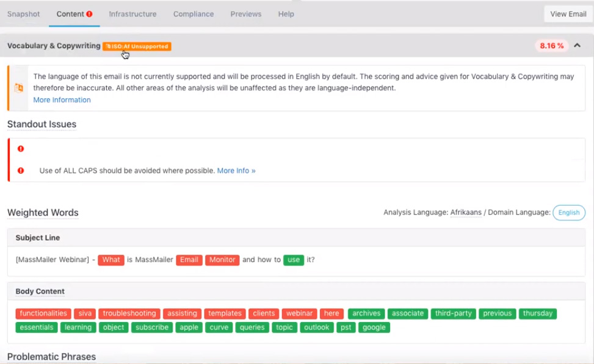Click the 'outlook' word tag

point(317,327)
